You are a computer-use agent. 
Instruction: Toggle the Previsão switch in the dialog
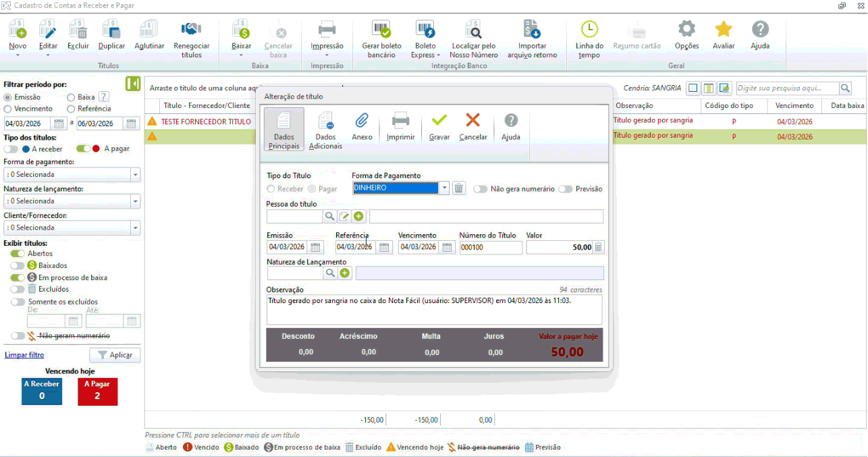pyautogui.click(x=566, y=189)
